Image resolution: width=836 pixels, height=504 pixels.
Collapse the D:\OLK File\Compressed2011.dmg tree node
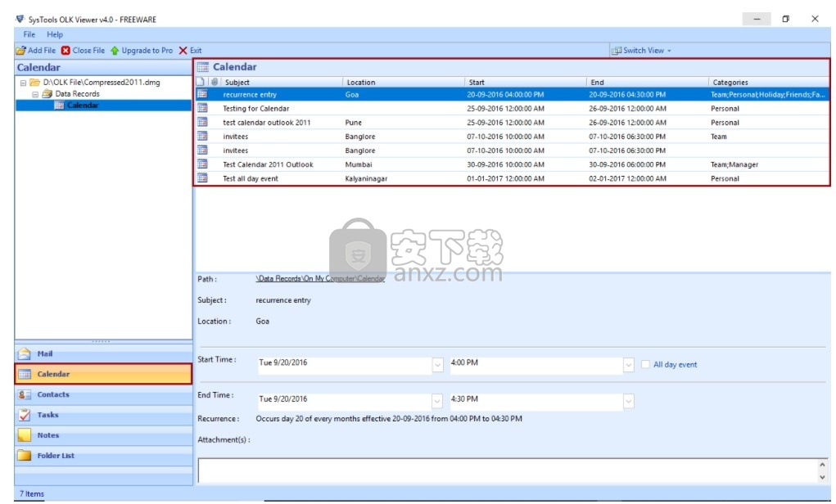(x=23, y=83)
